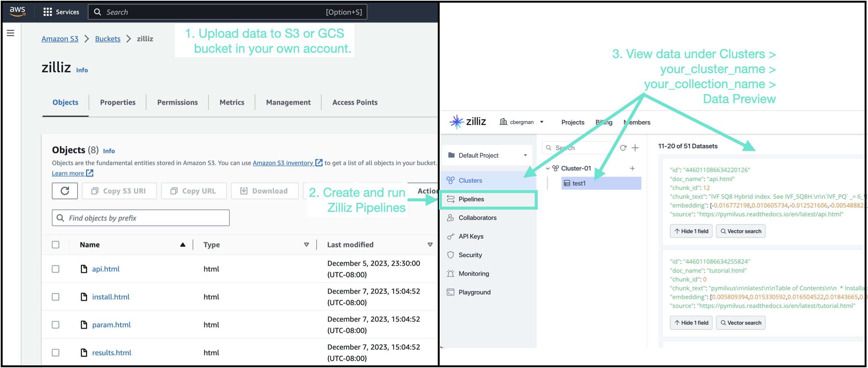868x368 pixels.
Task: Open the cbergman organization dropdown
Action: (x=522, y=122)
